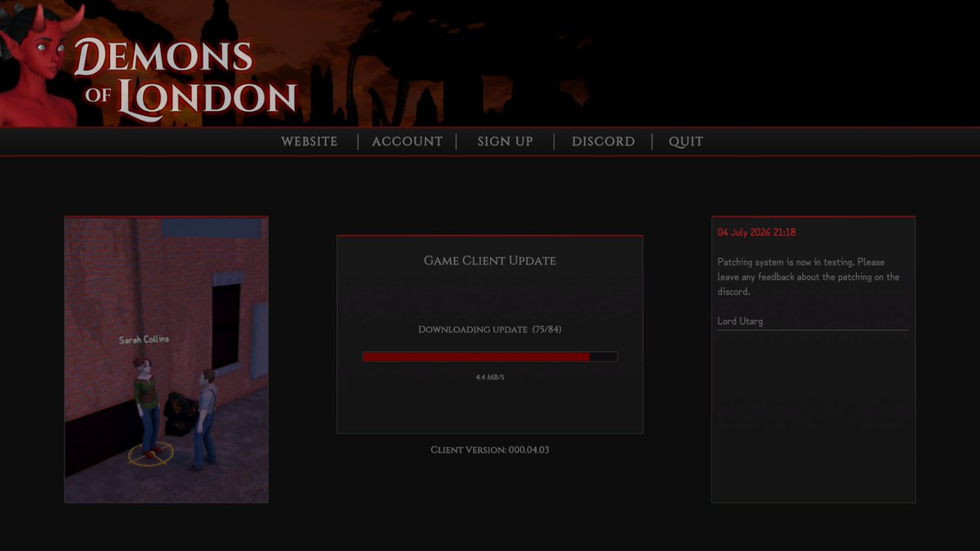The image size is (980, 551).
Task: Select Sign Up in the navigation bar
Action: tap(505, 141)
